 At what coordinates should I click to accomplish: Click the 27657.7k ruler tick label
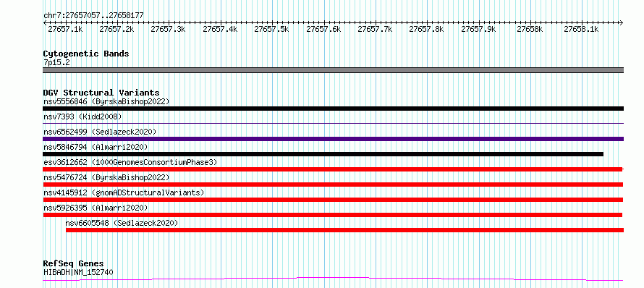[376, 30]
